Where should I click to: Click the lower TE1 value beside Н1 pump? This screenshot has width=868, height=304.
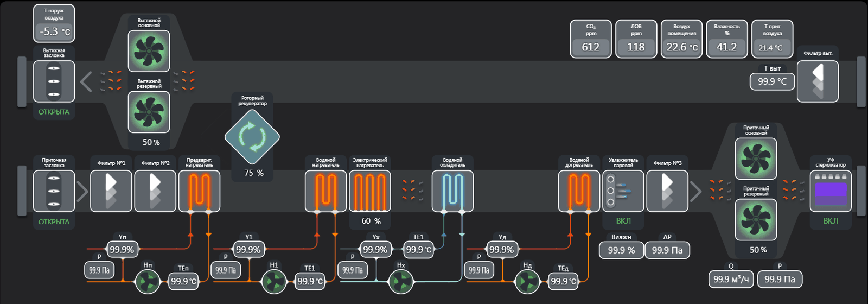pos(310,281)
